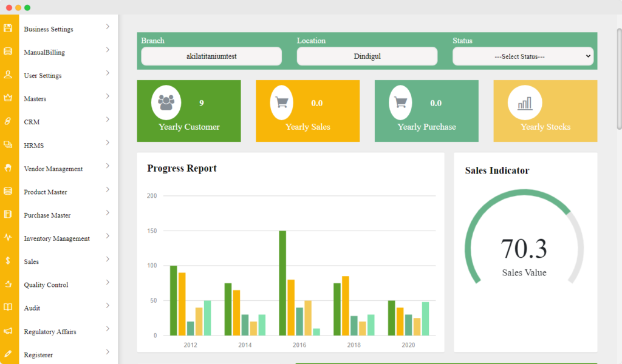Click the User Settings person icon
This screenshot has height=364, width=622.
coord(8,75)
